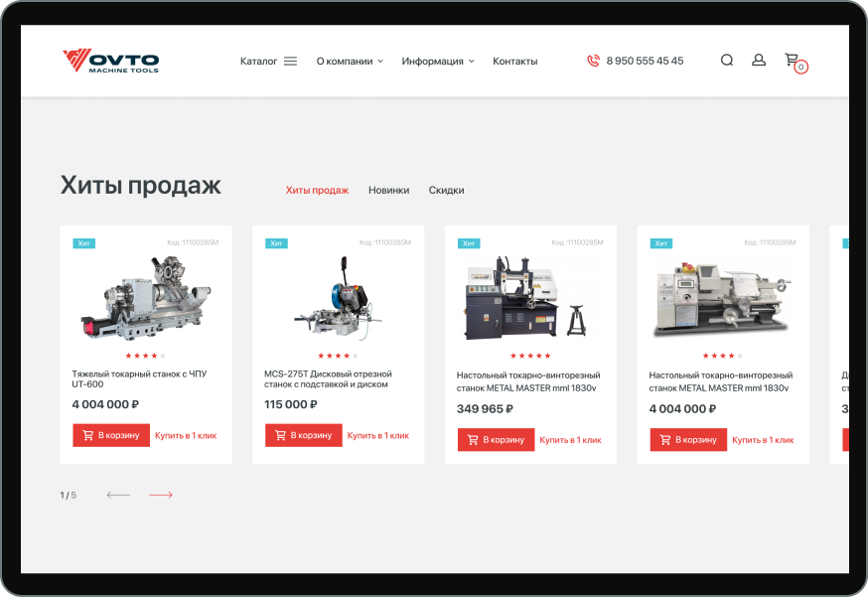Купить в 1 клик for UT-600

pos(186,436)
